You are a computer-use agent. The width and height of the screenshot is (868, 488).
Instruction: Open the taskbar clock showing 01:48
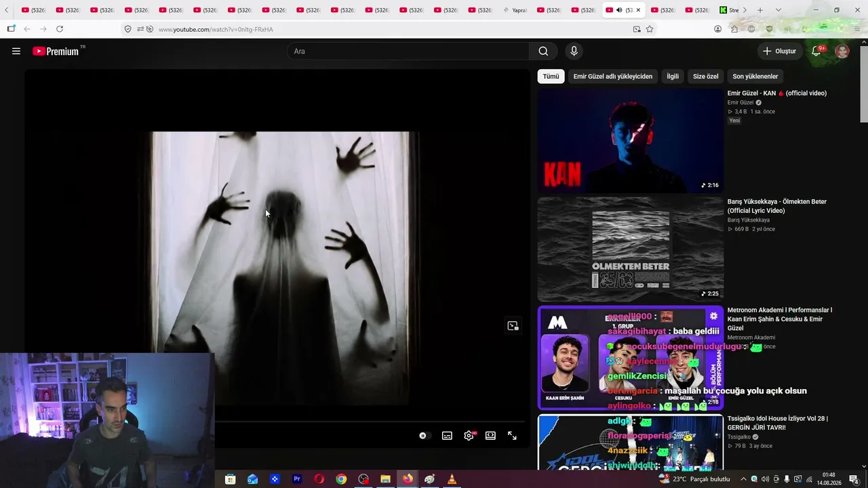tap(829, 479)
